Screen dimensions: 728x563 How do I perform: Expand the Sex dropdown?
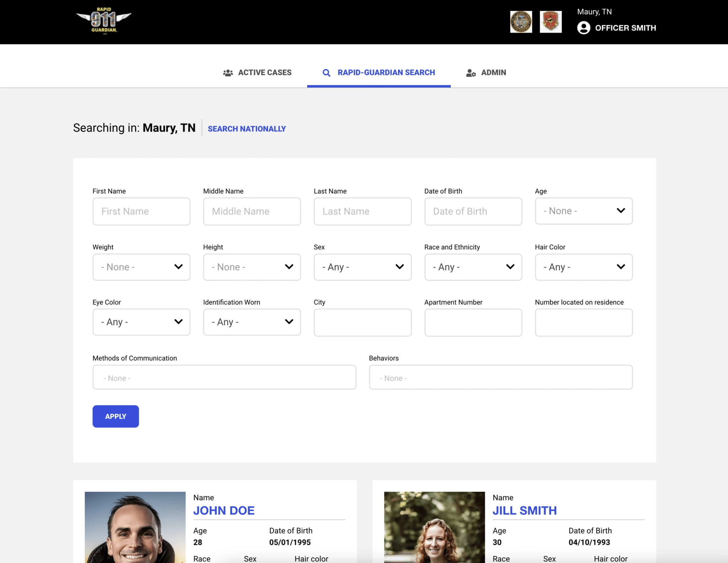[363, 267]
